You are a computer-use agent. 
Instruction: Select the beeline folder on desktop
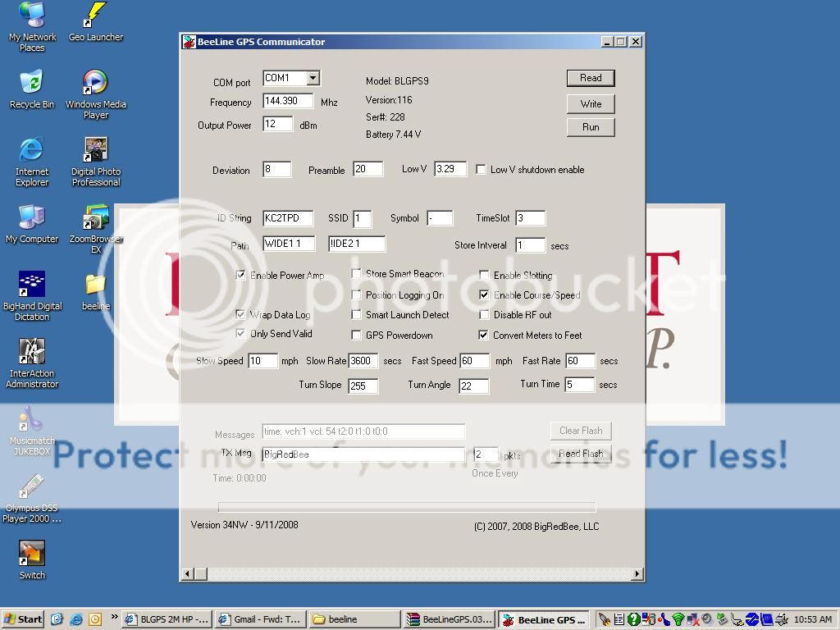pos(96,291)
